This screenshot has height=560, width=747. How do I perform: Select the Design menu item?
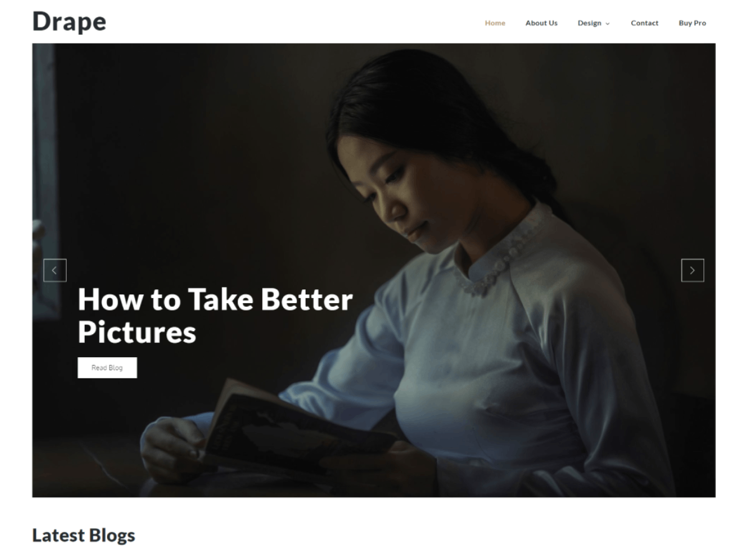click(589, 23)
